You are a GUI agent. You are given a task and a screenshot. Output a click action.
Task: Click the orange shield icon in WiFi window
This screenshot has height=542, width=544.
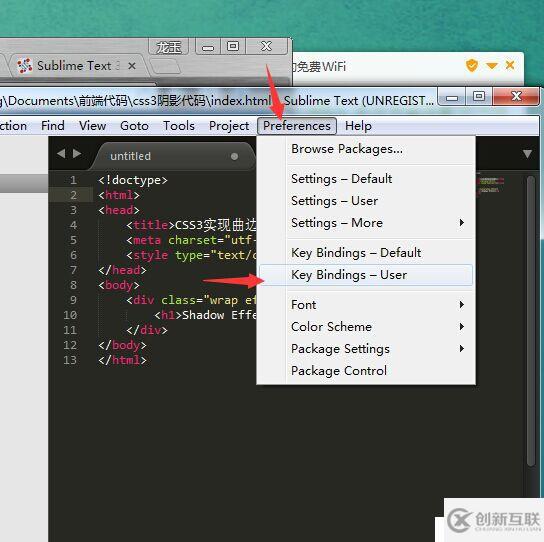[x=472, y=65]
